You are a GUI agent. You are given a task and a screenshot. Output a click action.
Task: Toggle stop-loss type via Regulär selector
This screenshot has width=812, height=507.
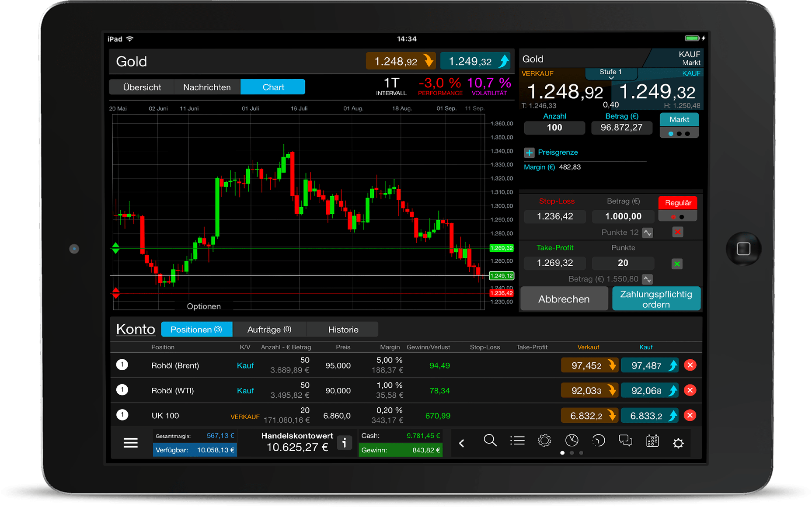click(x=678, y=208)
